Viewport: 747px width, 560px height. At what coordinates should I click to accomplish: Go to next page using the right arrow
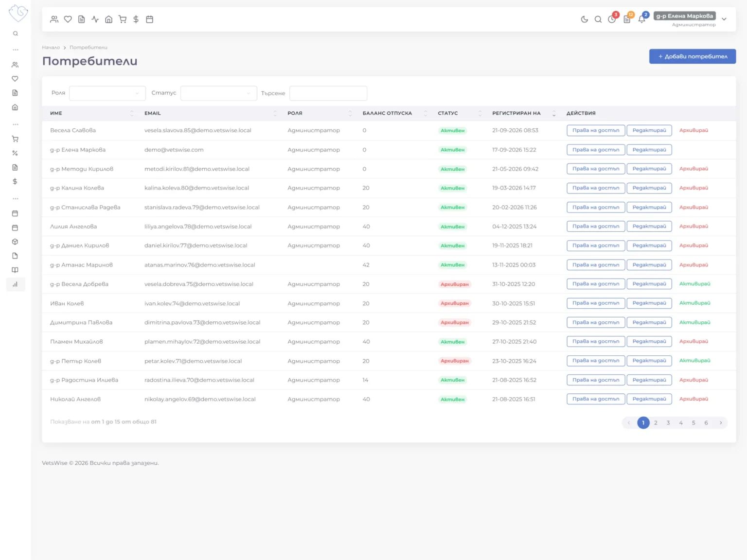tap(721, 423)
